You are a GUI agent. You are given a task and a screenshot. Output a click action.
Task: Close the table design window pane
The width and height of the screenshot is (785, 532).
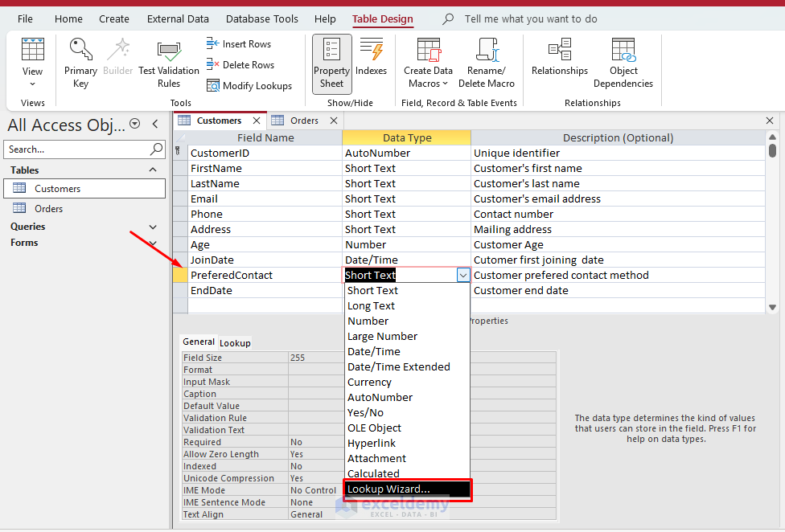pos(770,121)
